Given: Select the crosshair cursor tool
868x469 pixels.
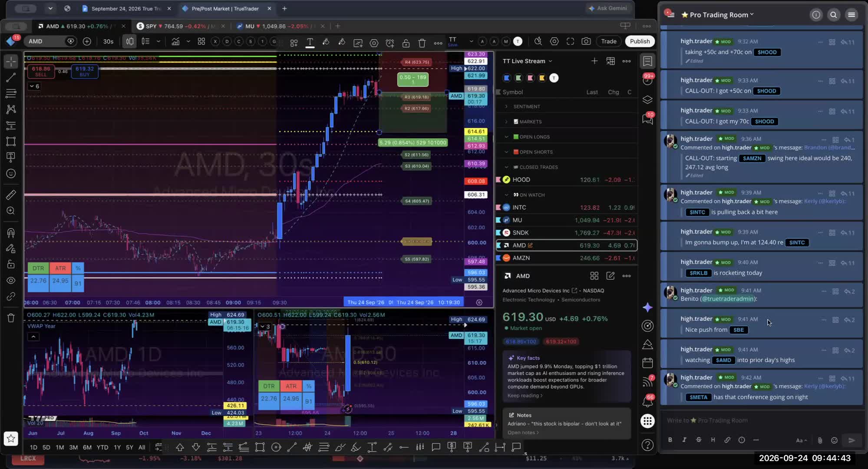Looking at the screenshot, I should 11,61.
